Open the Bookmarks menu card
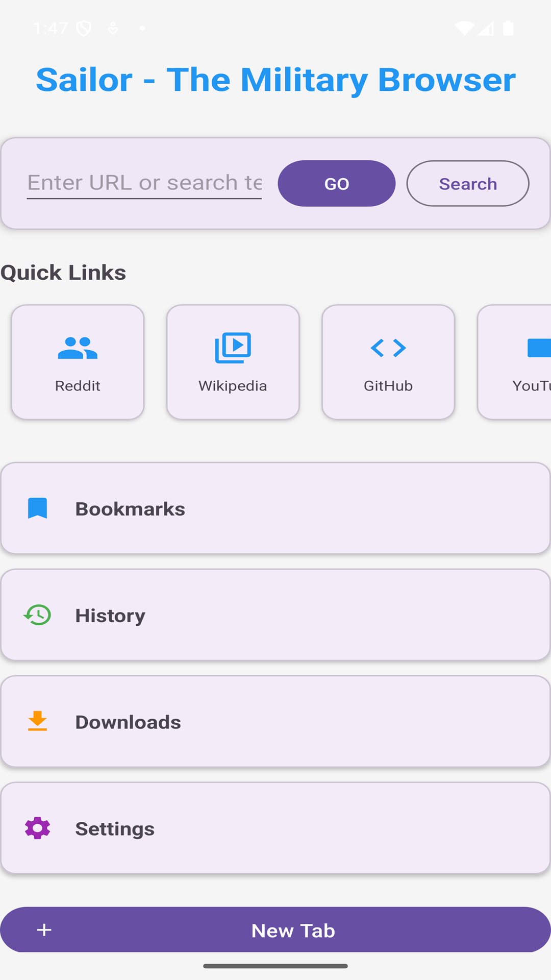This screenshot has height=980, width=551. [x=275, y=508]
